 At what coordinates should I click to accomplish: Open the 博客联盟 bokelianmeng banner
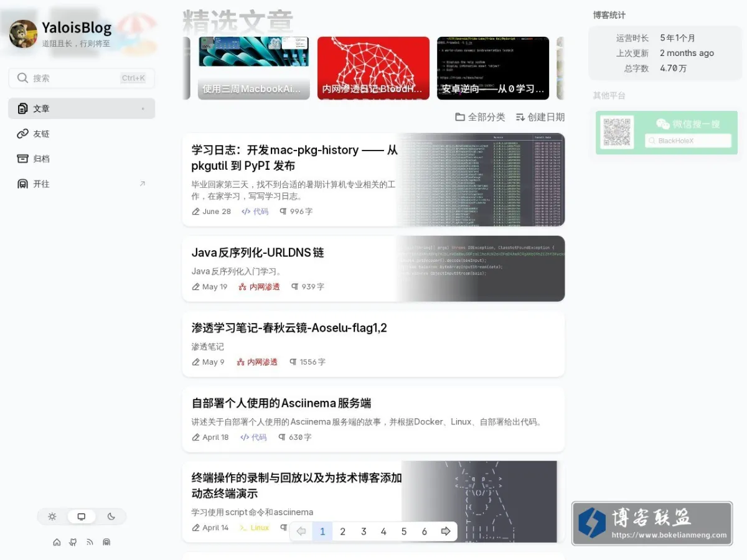click(x=652, y=524)
